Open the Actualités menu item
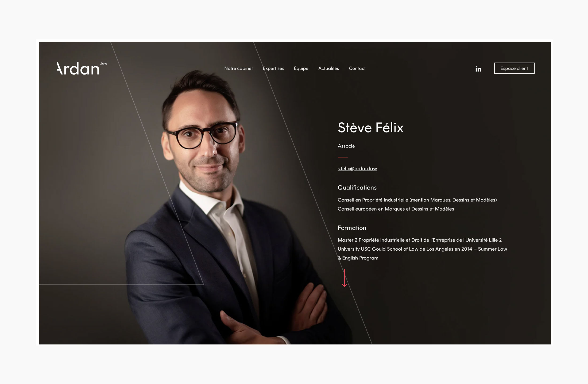The width and height of the screenshot is (588, 384). coord(328,68)
